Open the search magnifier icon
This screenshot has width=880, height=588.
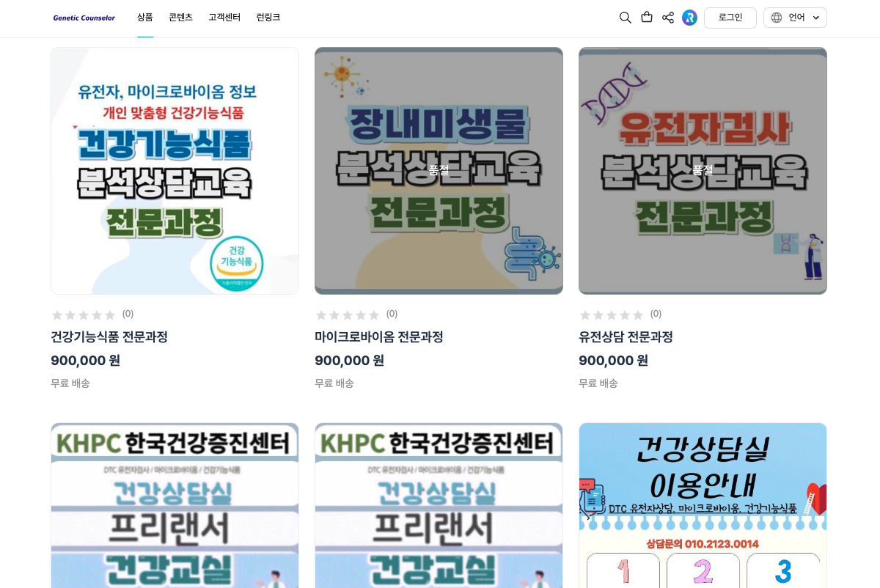pyautogui.click(x=625, y=18)
